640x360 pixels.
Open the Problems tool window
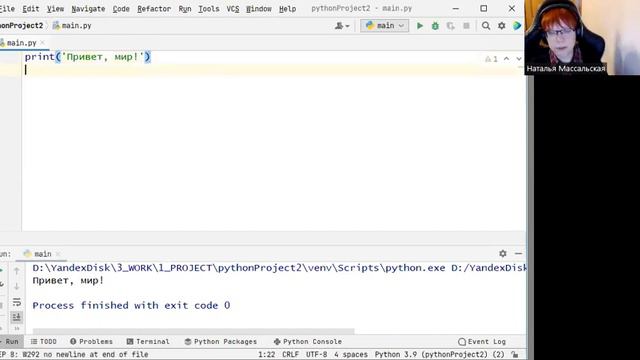(x=91, y=342)
